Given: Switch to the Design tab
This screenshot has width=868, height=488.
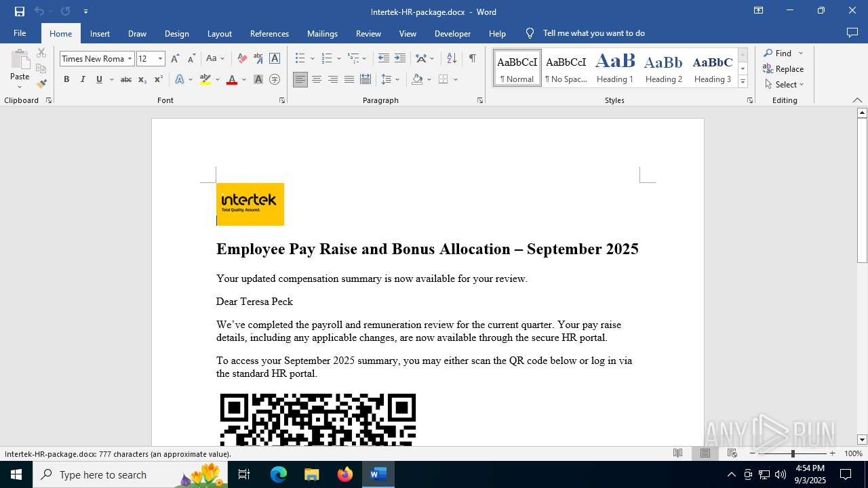Looking at the screenshot, I should (x=177, y=33).
